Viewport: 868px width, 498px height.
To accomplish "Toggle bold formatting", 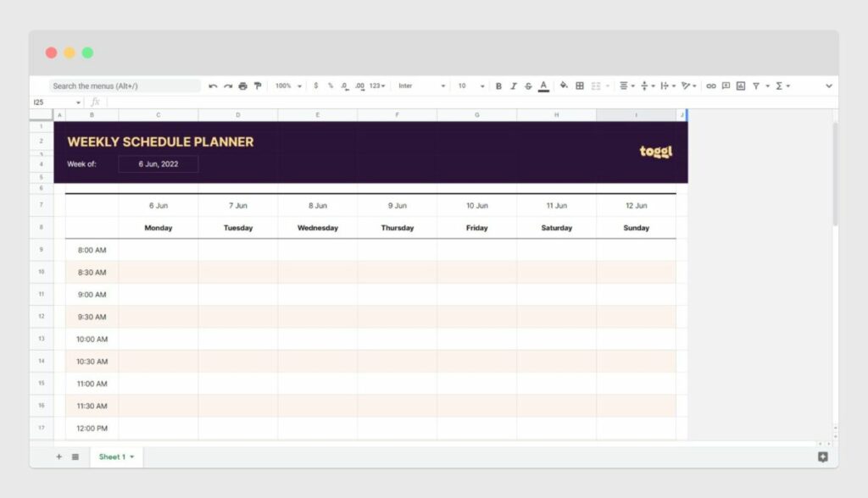I will pyautogui.click(x=498, y=86).
